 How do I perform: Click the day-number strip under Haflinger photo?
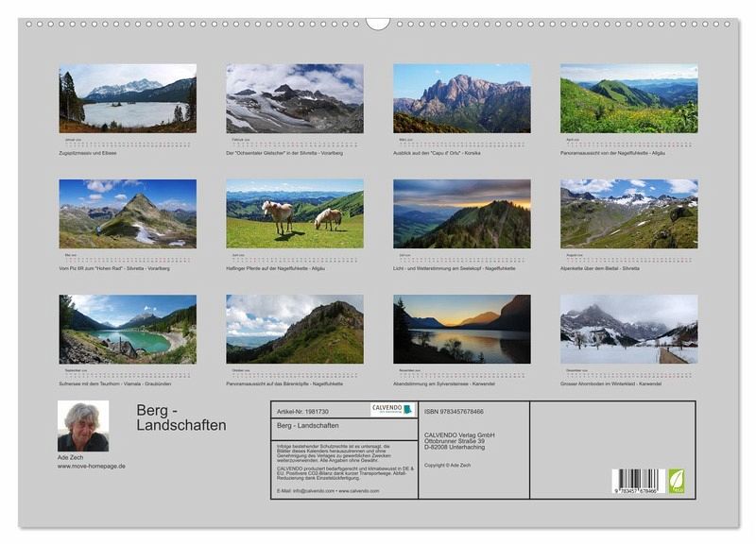pyautogui.click(x=295, y=260)
